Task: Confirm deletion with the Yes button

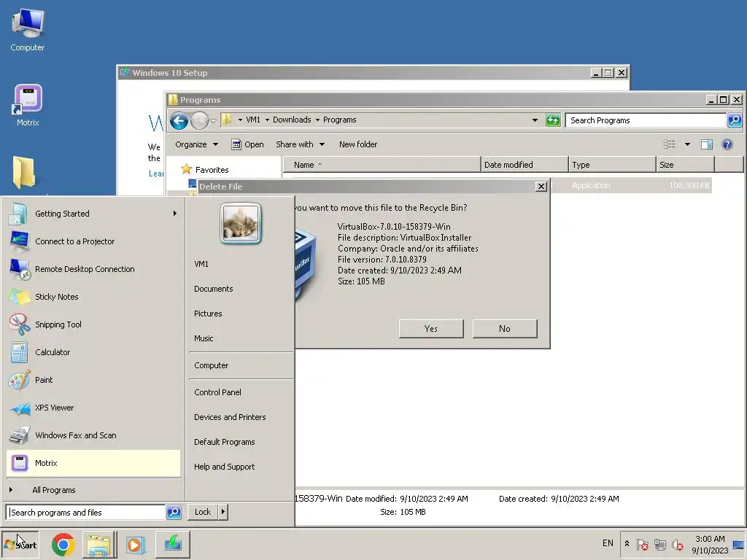Action: click(x=431, y=329)
